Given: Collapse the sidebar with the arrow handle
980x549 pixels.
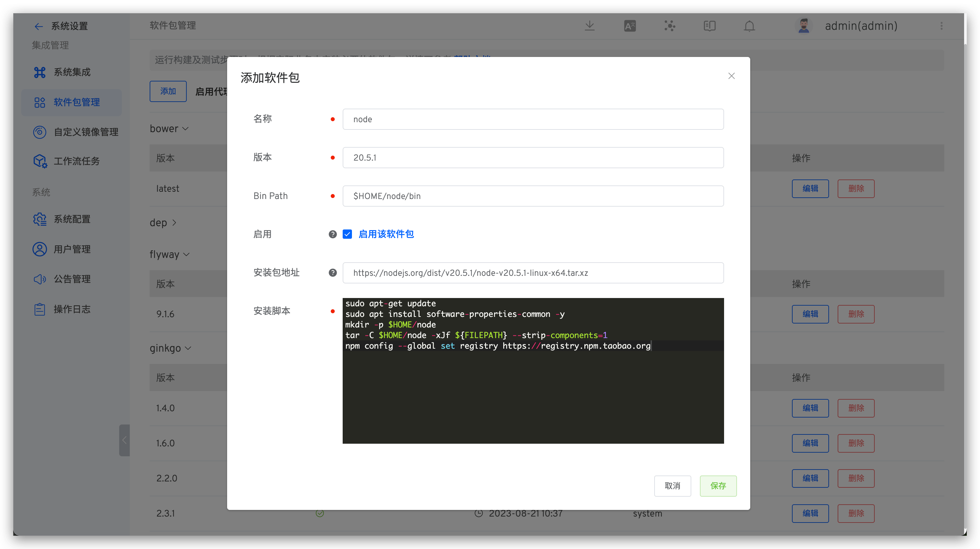Looking at the screenshot, I should (x=124, y=440).
